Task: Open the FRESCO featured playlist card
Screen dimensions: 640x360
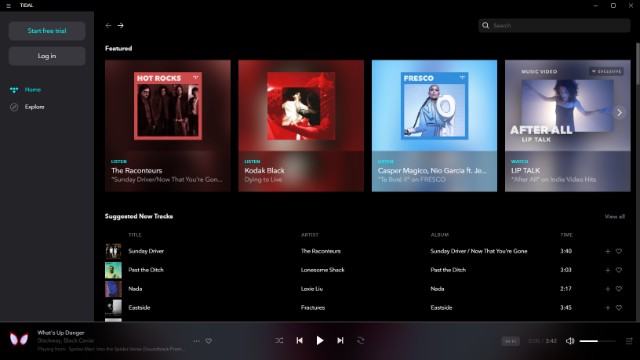Action: point(434,126)
